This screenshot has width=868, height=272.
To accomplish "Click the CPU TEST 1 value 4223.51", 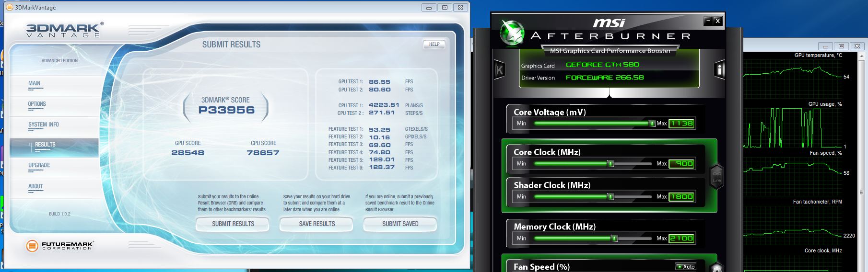I will pyautogui.click(x=384, y=105).
